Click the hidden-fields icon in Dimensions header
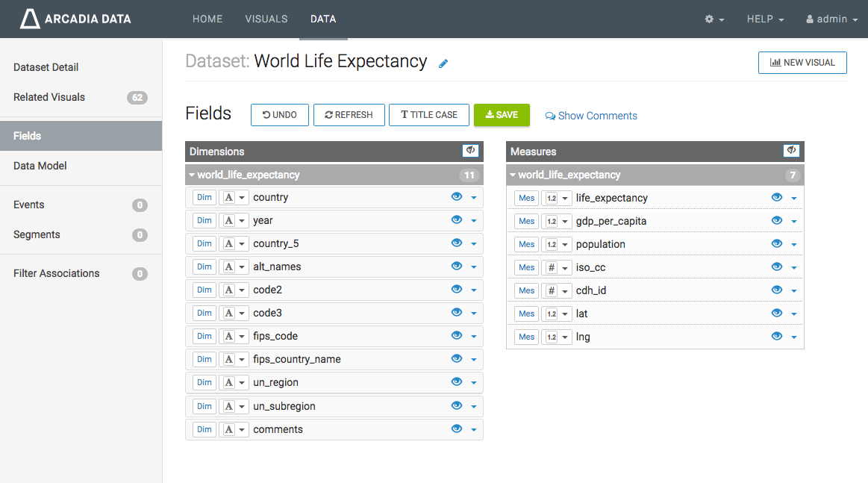868x483 pixels. click(x=470, y=151)
